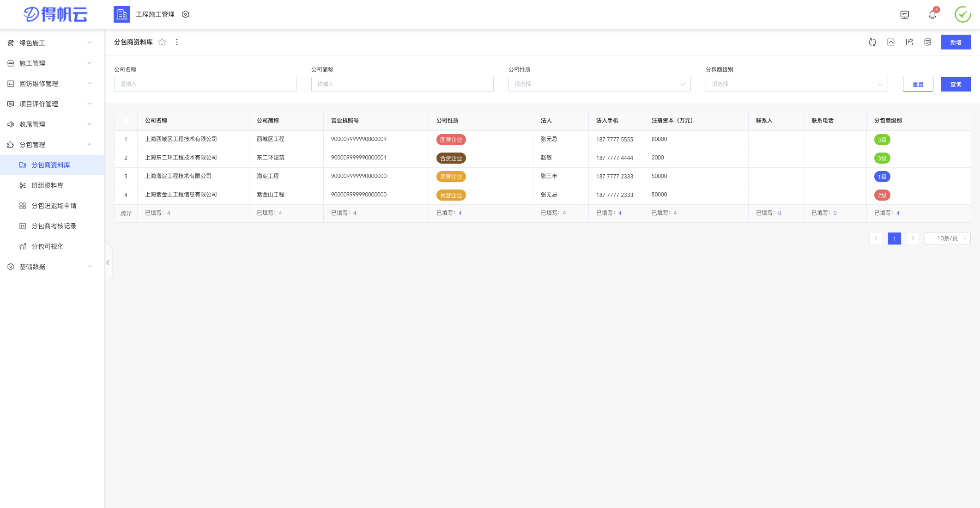980x508 pixels.
Task: Refresh the table with the reload icon
Action: [x=872, y=42]
